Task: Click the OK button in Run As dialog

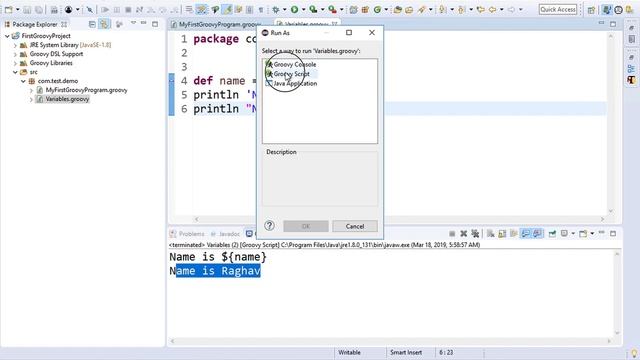Action: coord(306,226)
